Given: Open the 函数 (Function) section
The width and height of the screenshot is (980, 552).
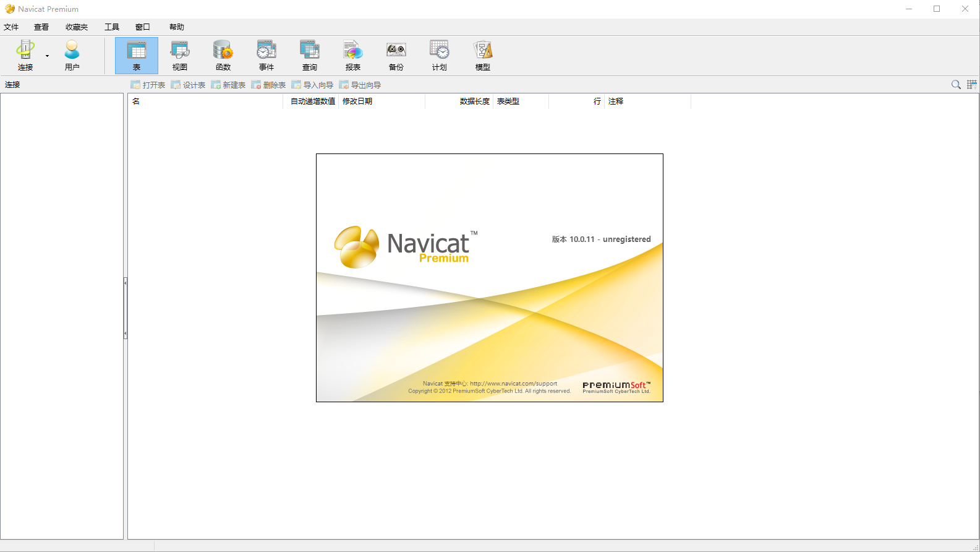Looking at the screenshot, I should 223,55.
